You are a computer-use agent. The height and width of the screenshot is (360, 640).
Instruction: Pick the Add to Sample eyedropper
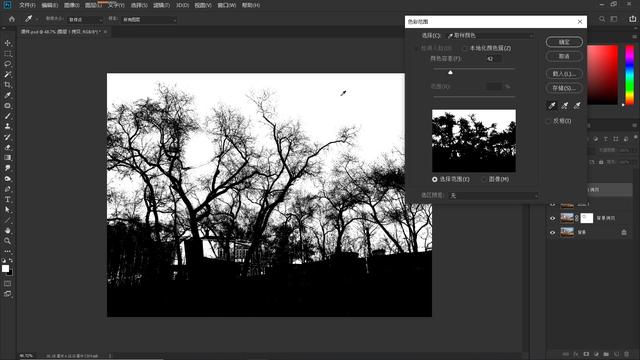564,106
